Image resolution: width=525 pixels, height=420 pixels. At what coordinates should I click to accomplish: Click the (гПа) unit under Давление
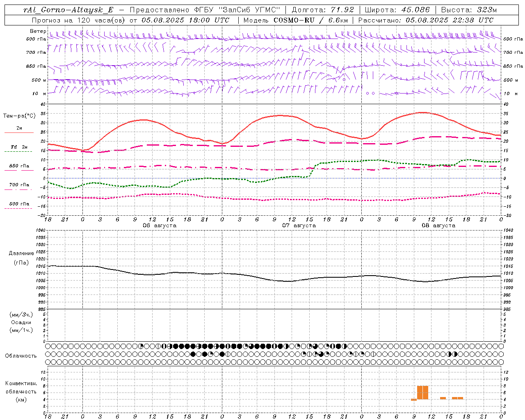click(x=21, y=263)
